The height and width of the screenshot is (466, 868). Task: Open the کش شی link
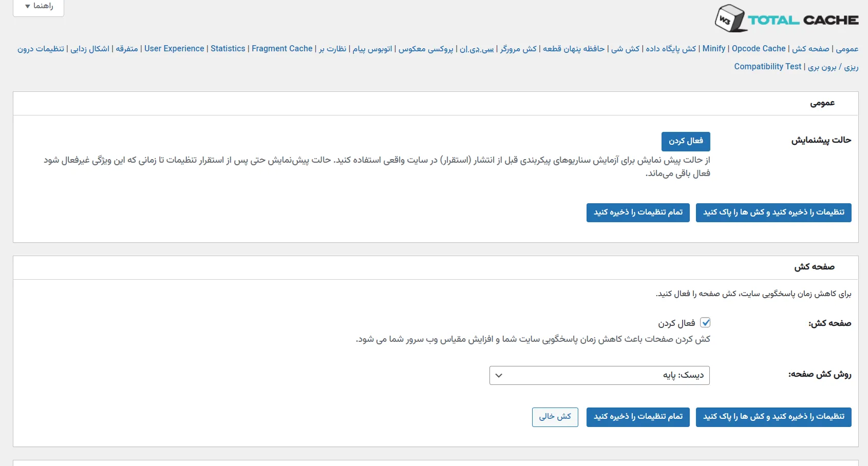pos(625,49)
